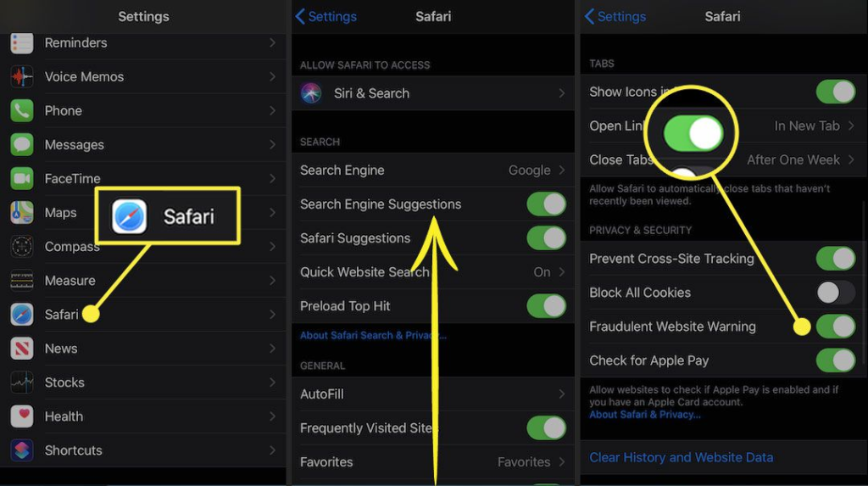Open the Health heart icon
The image size is (868, 486).
click(x=21, y=416)
